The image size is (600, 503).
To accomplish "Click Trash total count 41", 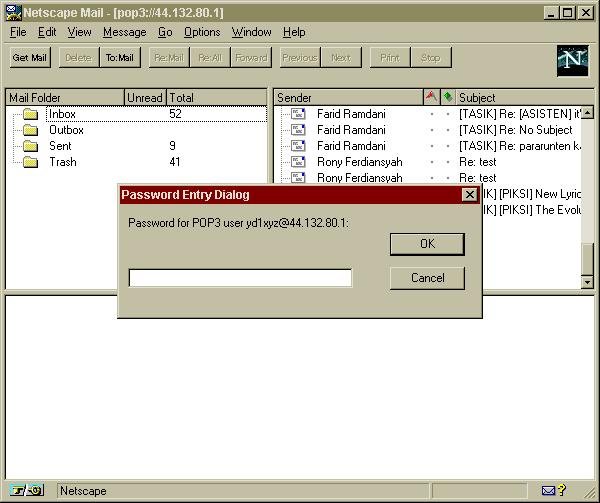I will 174,162.
